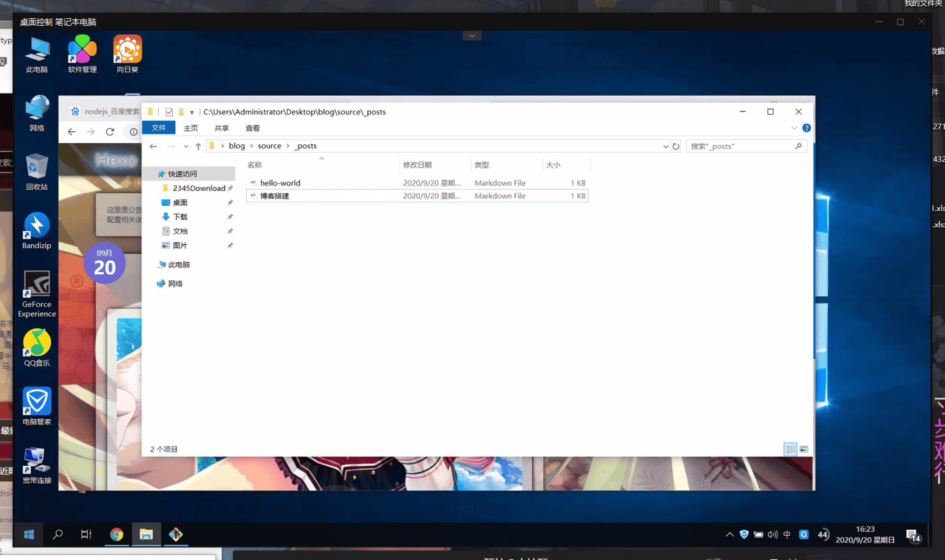Open the 文件 menu tab
945x560 pixels.
click(158, 128)
